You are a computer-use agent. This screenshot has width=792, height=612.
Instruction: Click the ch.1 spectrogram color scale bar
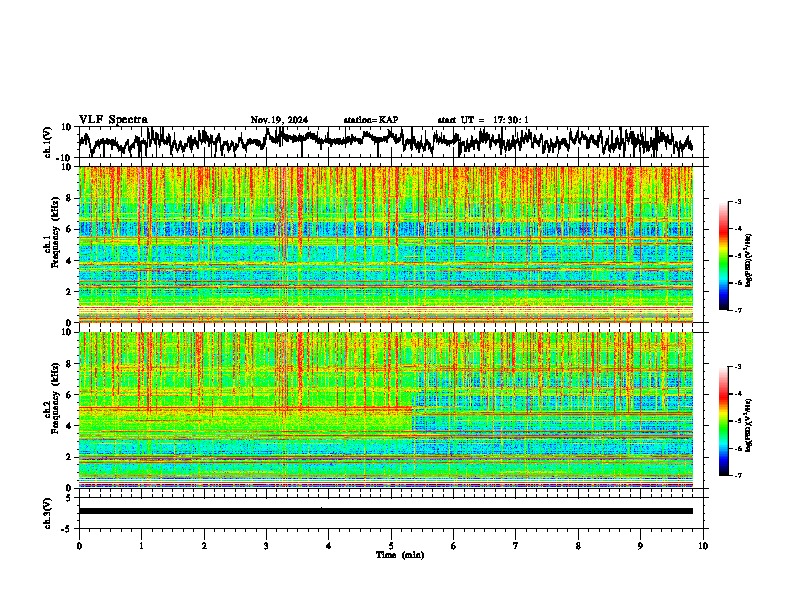[x=723, y=256]
